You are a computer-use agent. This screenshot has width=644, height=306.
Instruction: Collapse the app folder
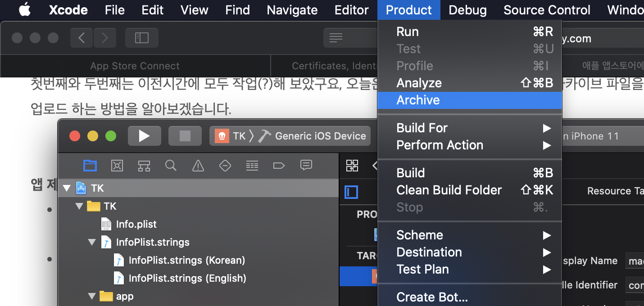point(92,296)
